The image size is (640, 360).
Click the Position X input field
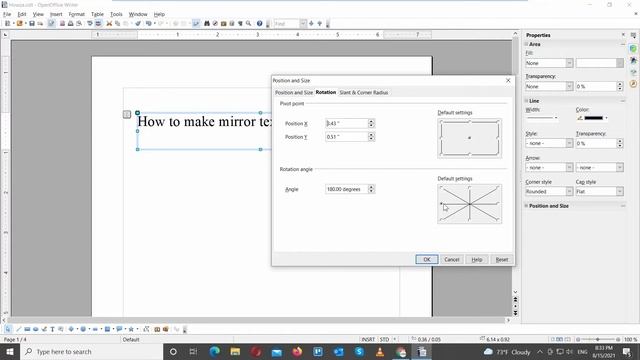(x=347, y=123)
